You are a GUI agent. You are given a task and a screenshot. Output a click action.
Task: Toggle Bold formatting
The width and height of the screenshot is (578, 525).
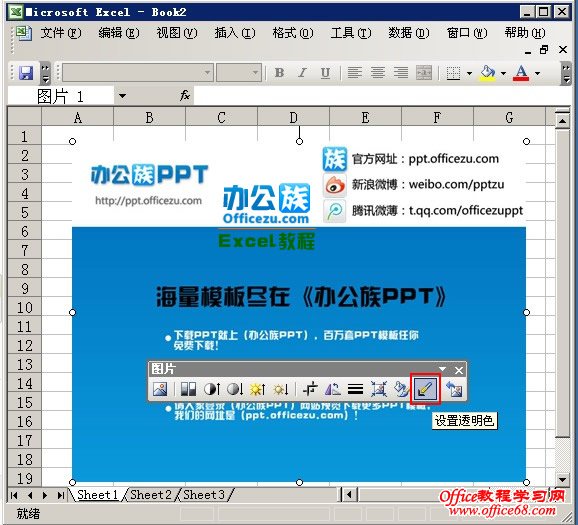pyautogui.click(x=279, y=73)
